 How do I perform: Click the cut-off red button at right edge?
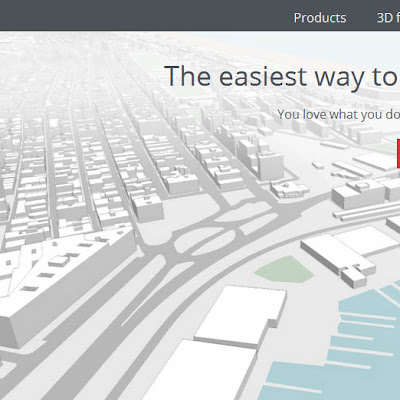click(398, 154)
